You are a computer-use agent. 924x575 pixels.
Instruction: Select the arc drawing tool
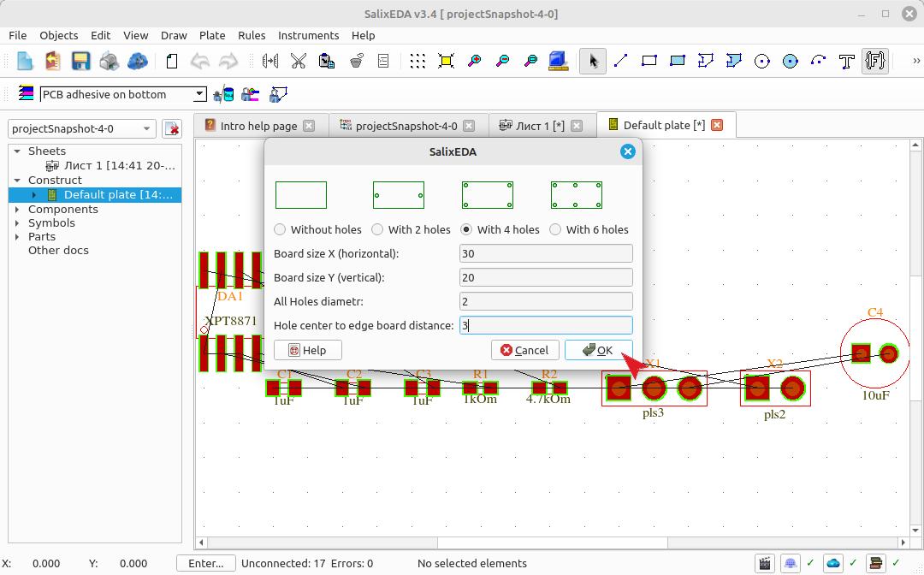pyautogui.click(x=819, y=61)
